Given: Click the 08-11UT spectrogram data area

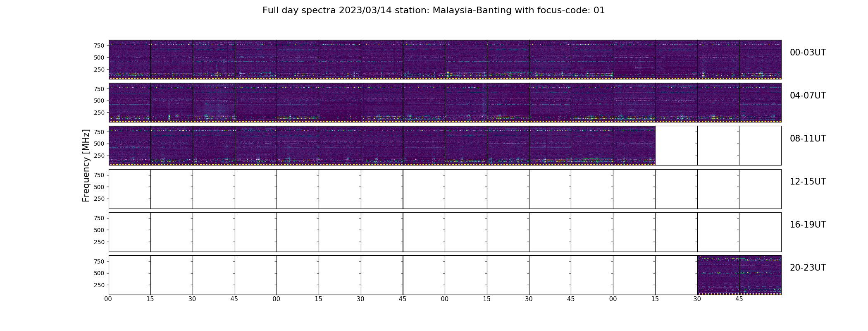Looking at the screenshot, I should click(x=382, y=146).
